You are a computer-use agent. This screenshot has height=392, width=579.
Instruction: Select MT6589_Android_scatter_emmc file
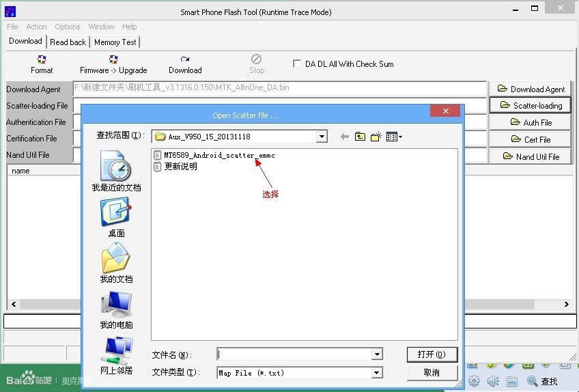tap(214, 155)
